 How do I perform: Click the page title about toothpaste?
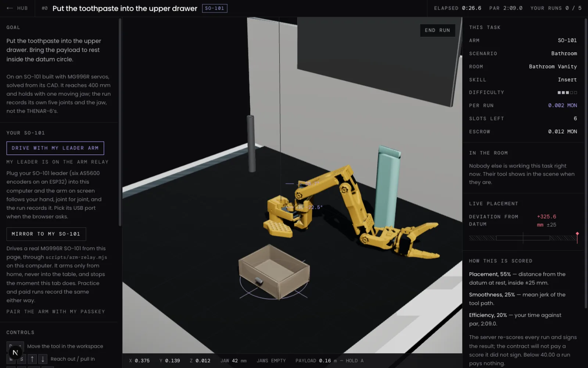coord(125,8)
